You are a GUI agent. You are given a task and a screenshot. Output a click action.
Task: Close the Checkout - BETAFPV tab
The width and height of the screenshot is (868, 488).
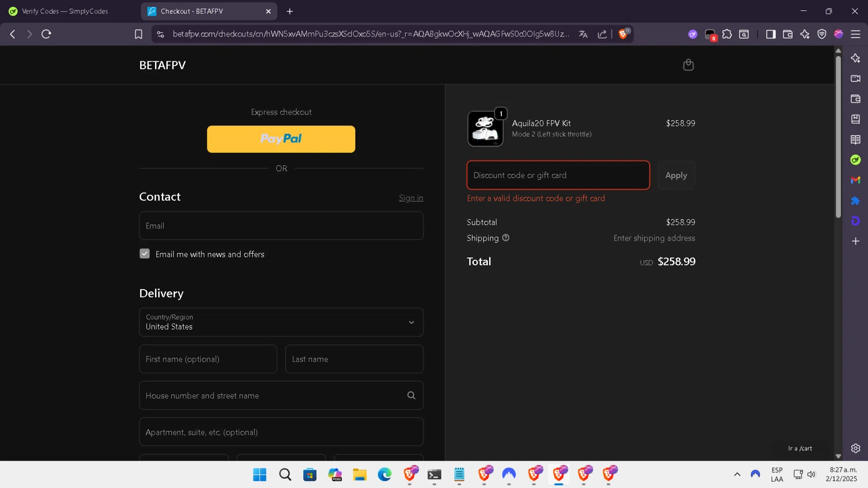tap(269, 11)
